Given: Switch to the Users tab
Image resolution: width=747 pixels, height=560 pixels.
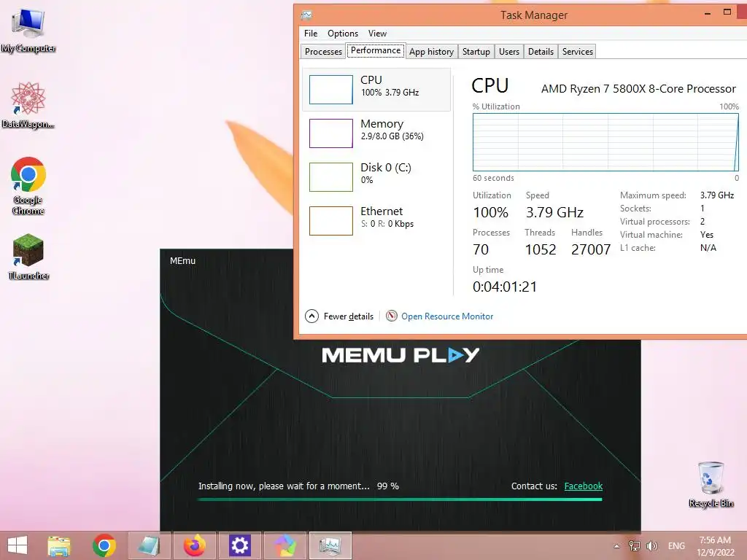Looking at the screenshot, I should click(x=508, y=52).
